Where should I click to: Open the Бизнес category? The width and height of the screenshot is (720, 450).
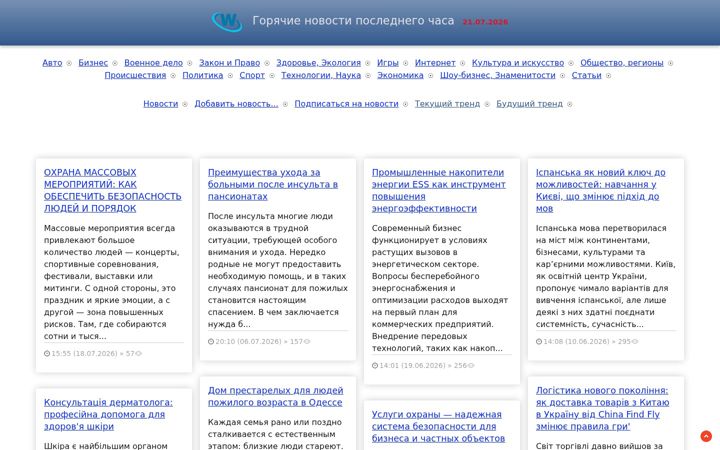tap(93, 63)
